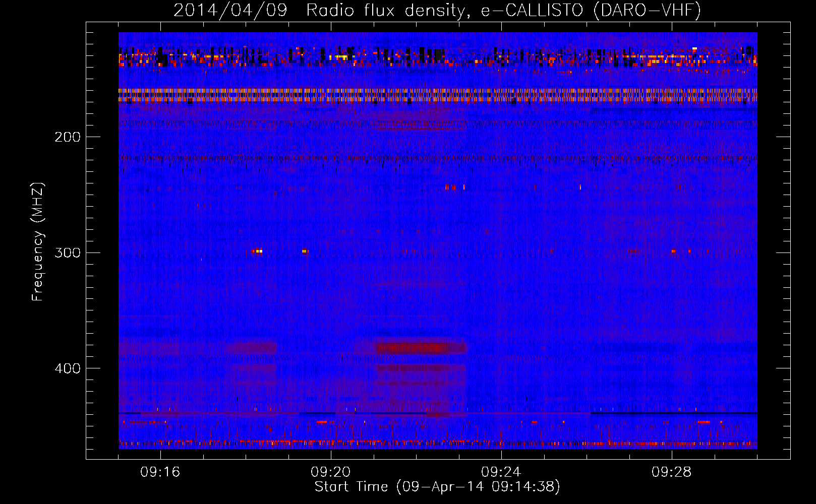Click the 09:24 time tick label
Image resolution: width=816 pixels, height=504 pixels.
(x=501, y=472)
